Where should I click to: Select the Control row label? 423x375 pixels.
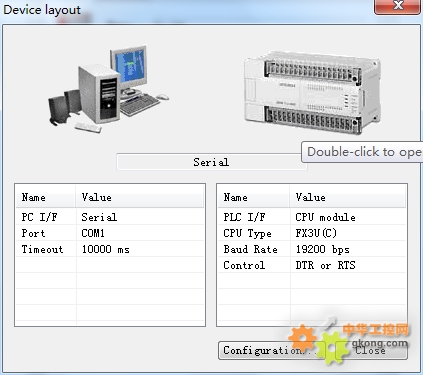244,265
